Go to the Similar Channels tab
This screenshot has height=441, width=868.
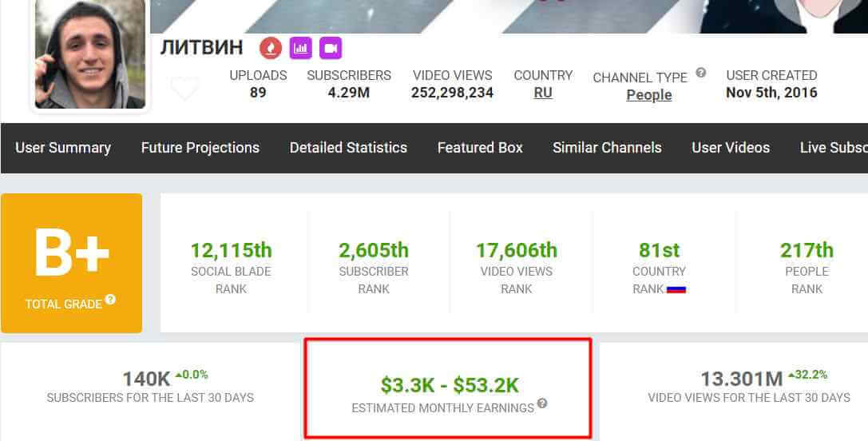(607, 148)
